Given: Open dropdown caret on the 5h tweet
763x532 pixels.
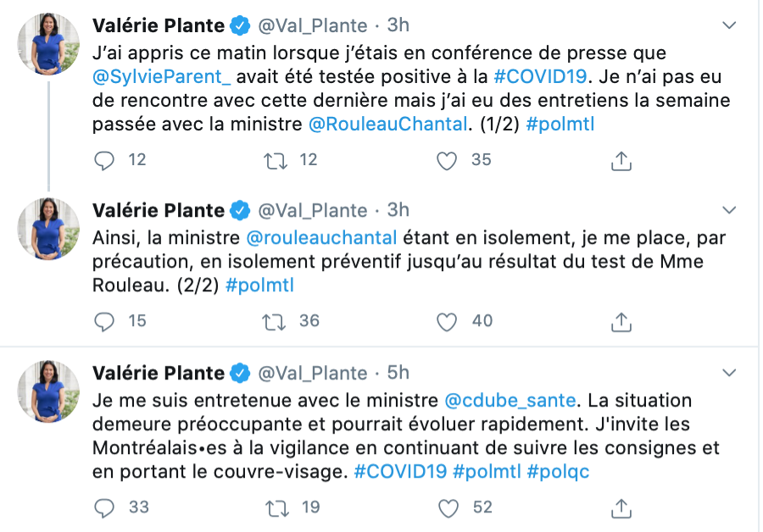Looking at the screenshot, I should [x=728, y=373].
